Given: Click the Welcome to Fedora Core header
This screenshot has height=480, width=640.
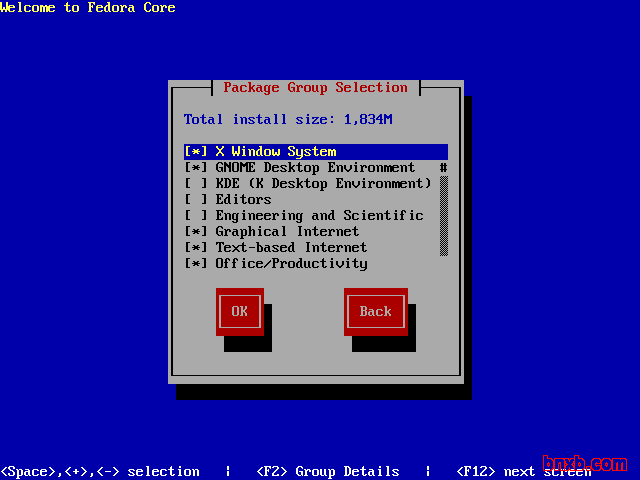Looking at the screenshot, I should pyautogui.click(x=88, y=8).
